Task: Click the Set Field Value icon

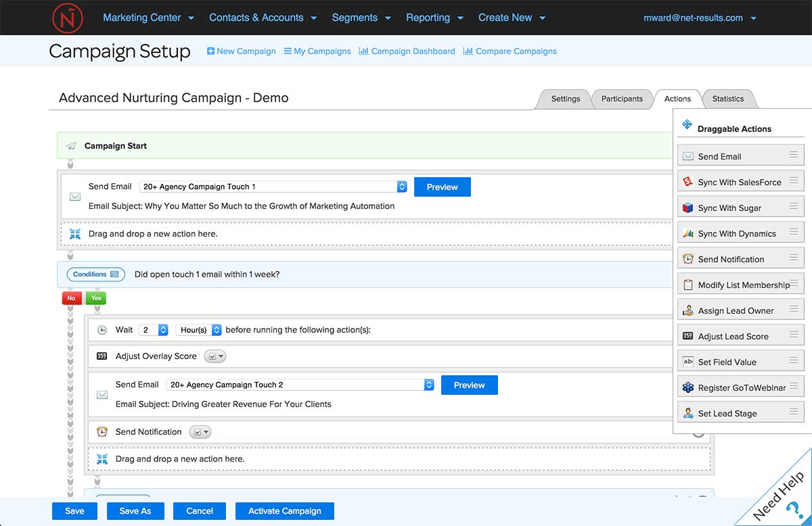Action: [688, 362]
